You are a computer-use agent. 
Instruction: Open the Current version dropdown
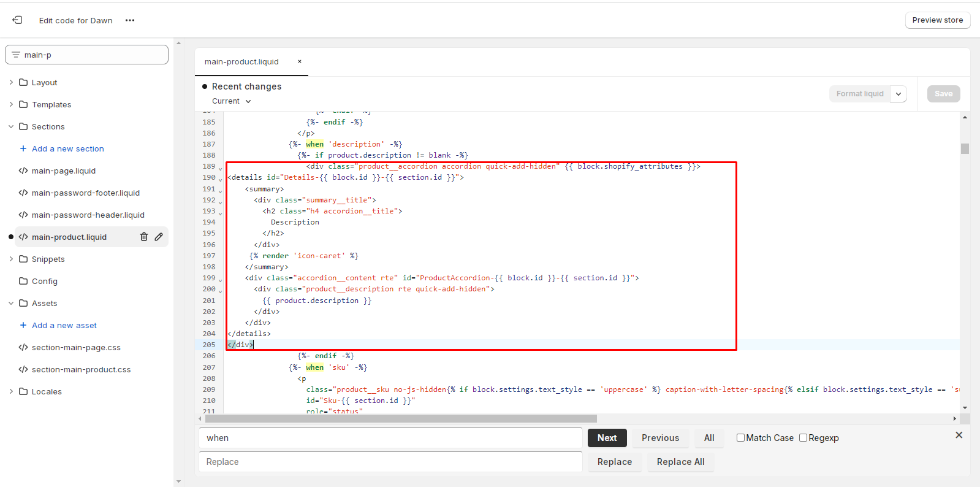[232, 101]
